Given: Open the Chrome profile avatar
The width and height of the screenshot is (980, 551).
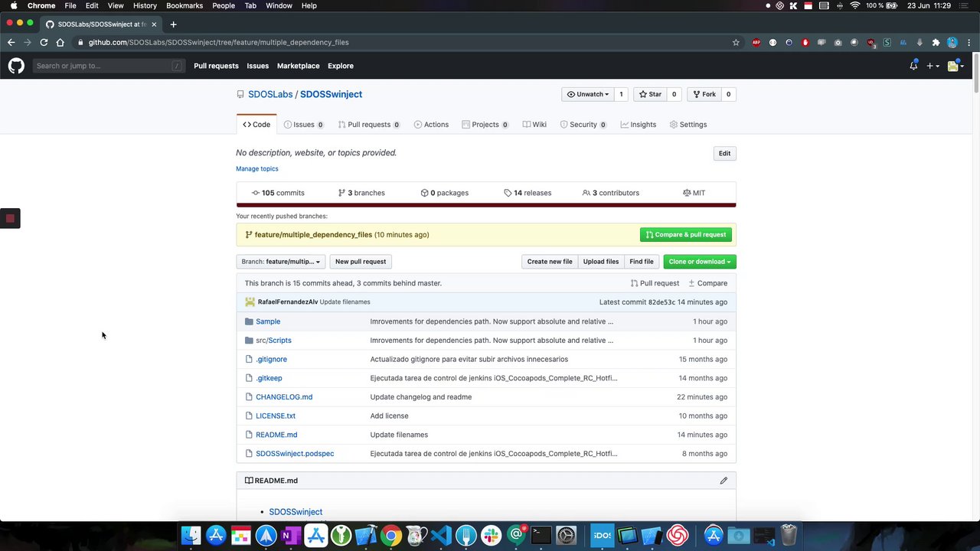Looking at the screenshot, I should pyautogui.click(x=952, y=43).
